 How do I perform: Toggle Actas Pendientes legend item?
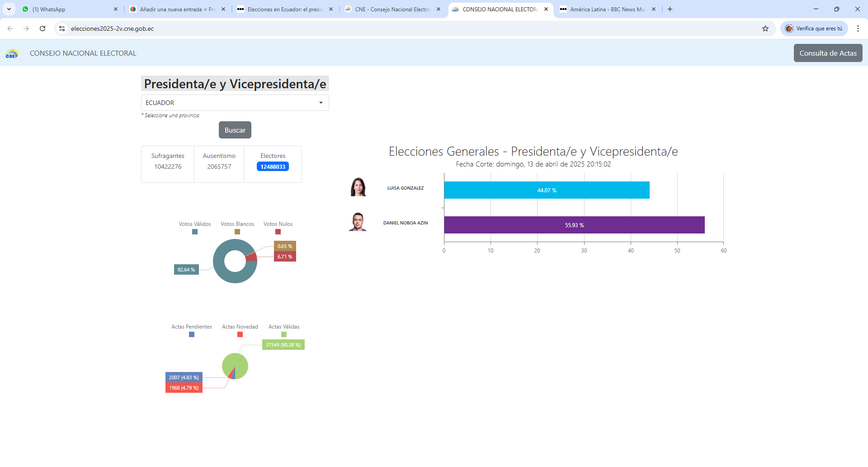tap(191, 330)
